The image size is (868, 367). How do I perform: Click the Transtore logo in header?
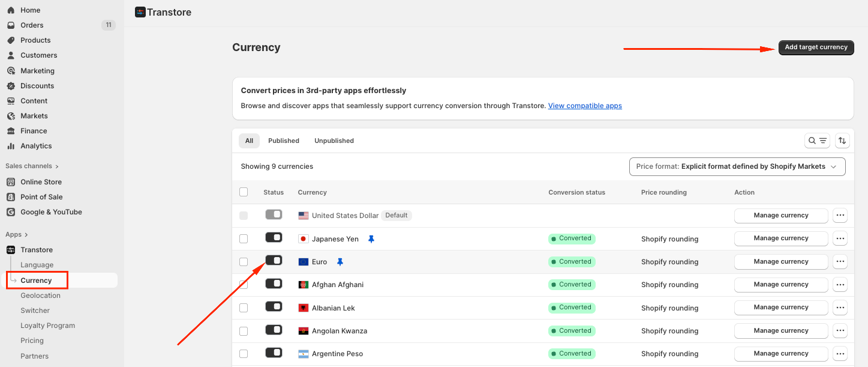click(x=140, y=12)
